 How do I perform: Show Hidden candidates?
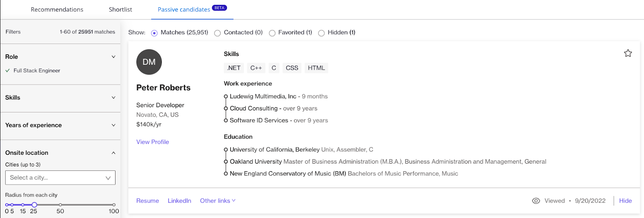coord(321,33)
